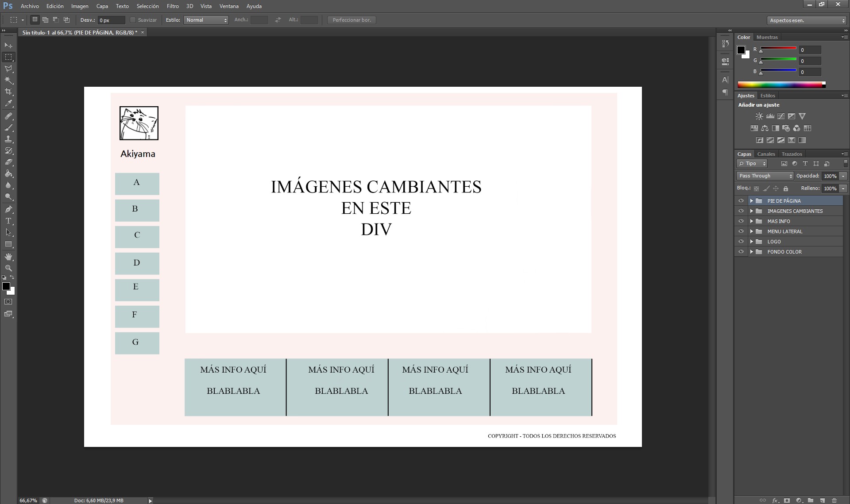Select the Hand tool

(x=8, y=257)
